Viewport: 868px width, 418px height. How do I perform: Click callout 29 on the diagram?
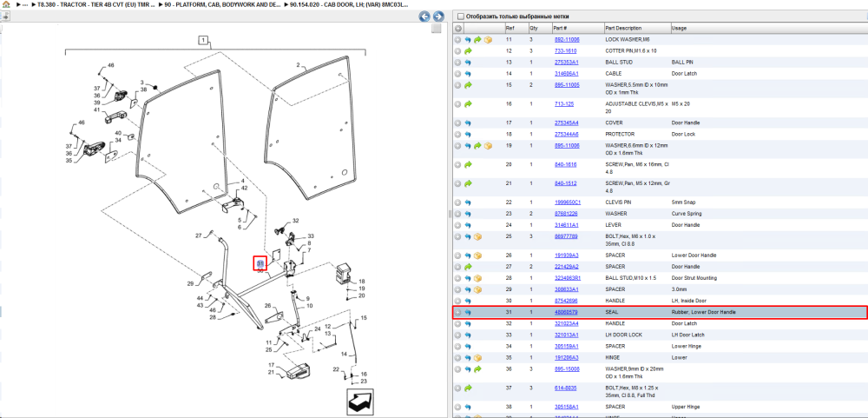(x=190, y=284)
